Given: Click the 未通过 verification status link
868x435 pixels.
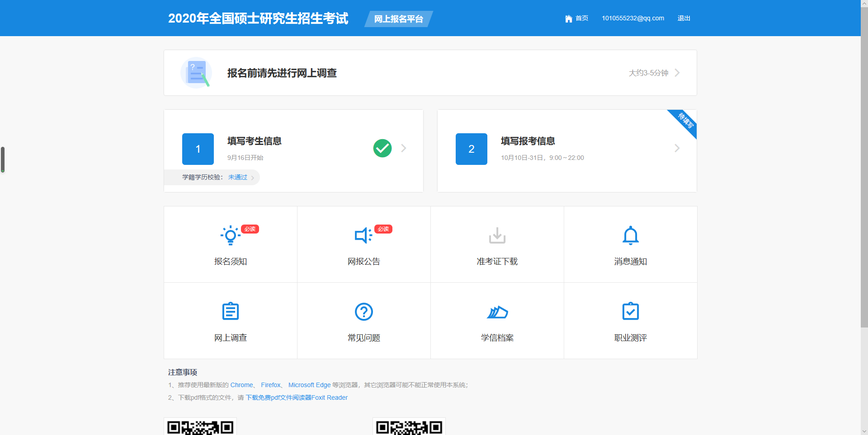Looking at the screenshot, I should (238, 177).
